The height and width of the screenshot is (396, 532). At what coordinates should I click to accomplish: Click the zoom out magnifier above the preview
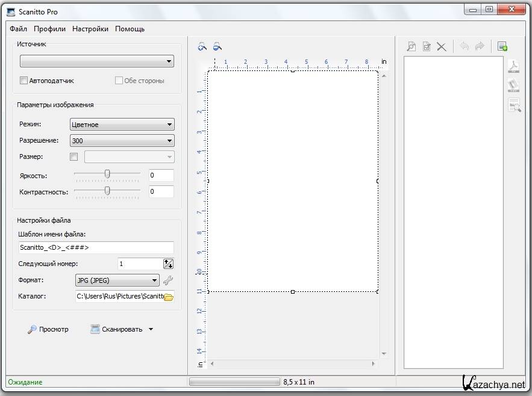(217, 46)
